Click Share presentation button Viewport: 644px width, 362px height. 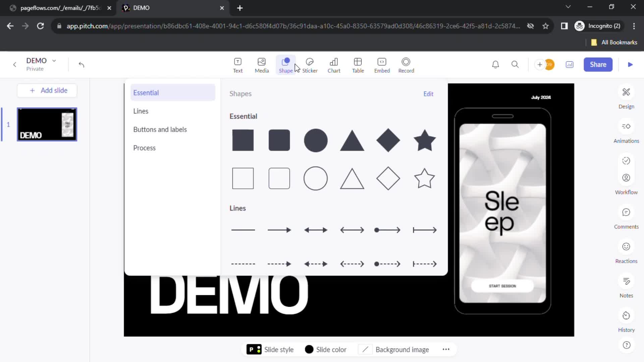(598, 64)
